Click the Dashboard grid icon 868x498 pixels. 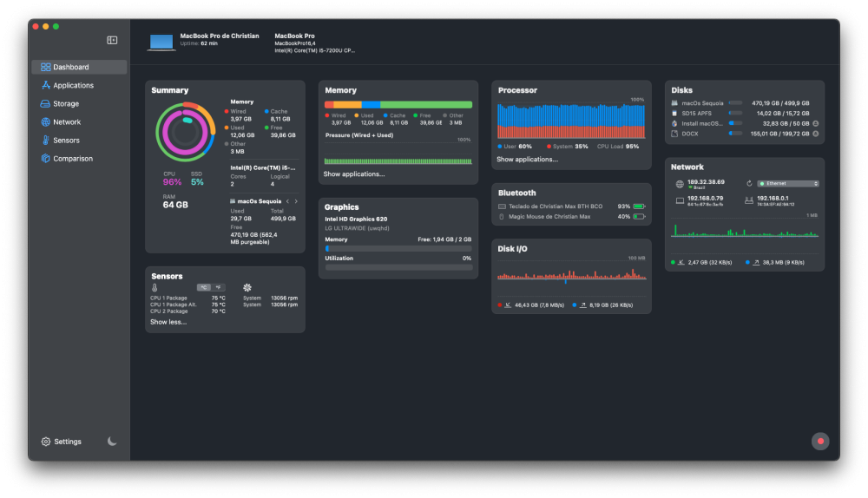click(45, 67)
